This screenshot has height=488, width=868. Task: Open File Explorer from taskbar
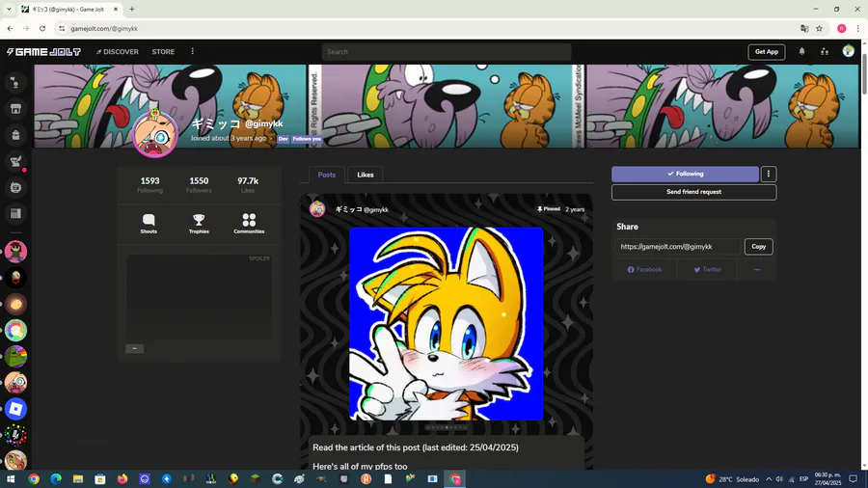pyautogui.click(x=77, y=479)
